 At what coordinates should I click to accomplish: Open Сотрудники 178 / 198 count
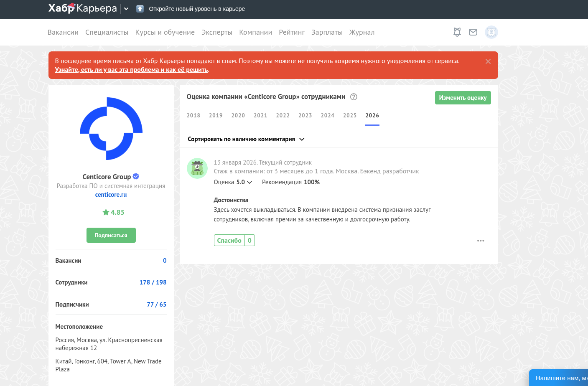[111, 282]
